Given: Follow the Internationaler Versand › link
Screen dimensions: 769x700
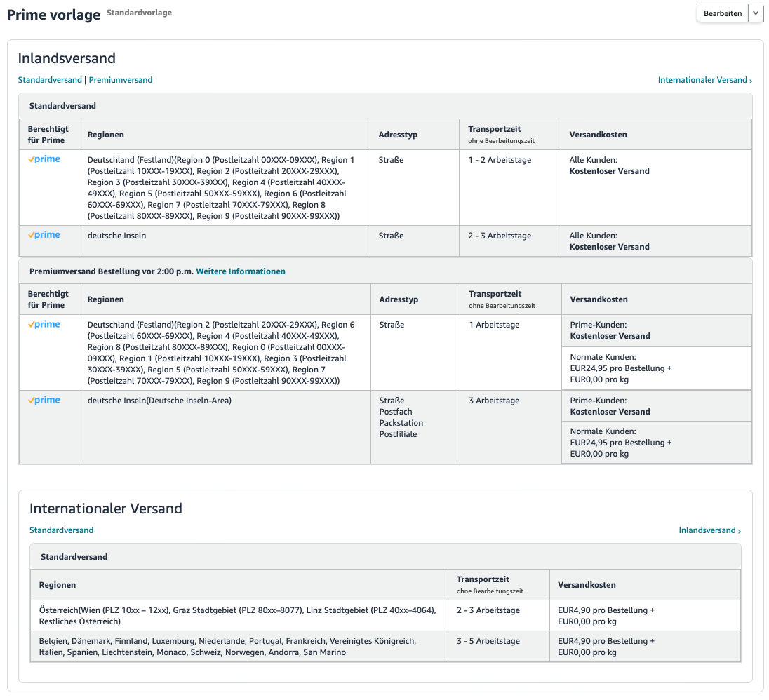Looking at the screenshot, I should click(x=705, y=80).
